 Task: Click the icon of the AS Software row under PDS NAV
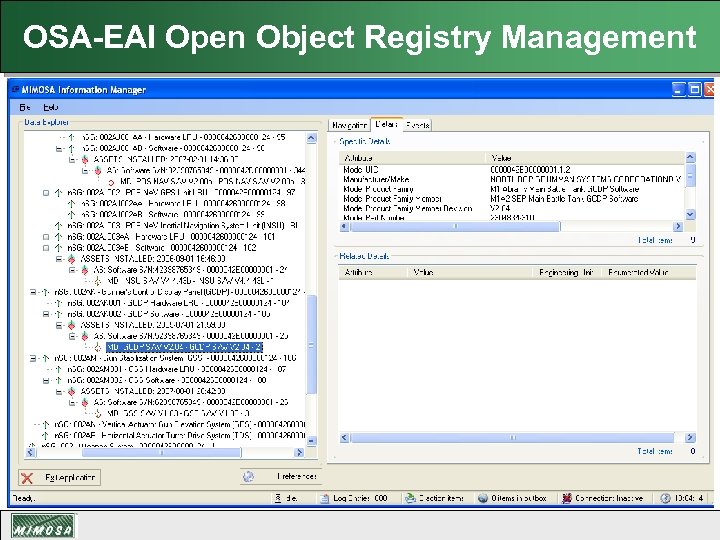pos(98,171)
